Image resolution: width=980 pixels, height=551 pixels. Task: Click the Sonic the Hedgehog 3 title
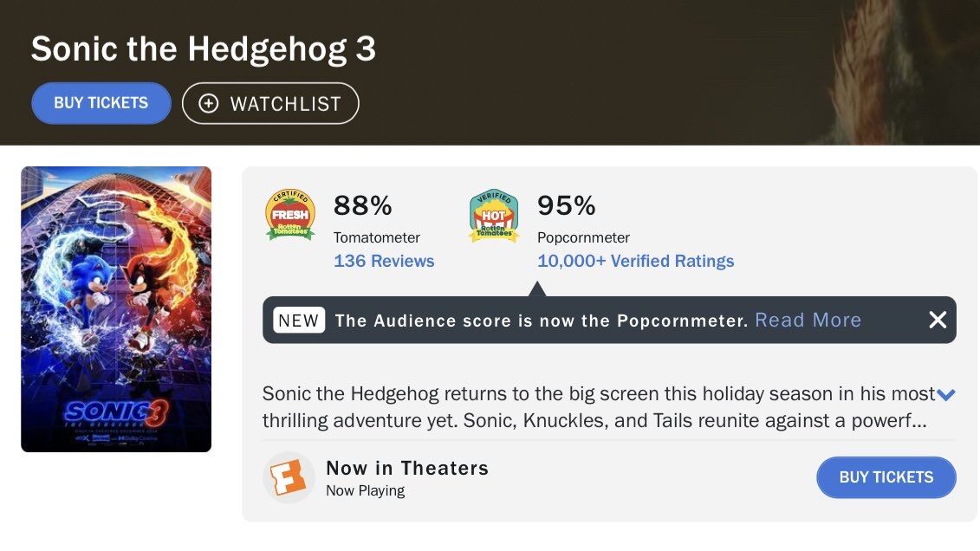204,49
